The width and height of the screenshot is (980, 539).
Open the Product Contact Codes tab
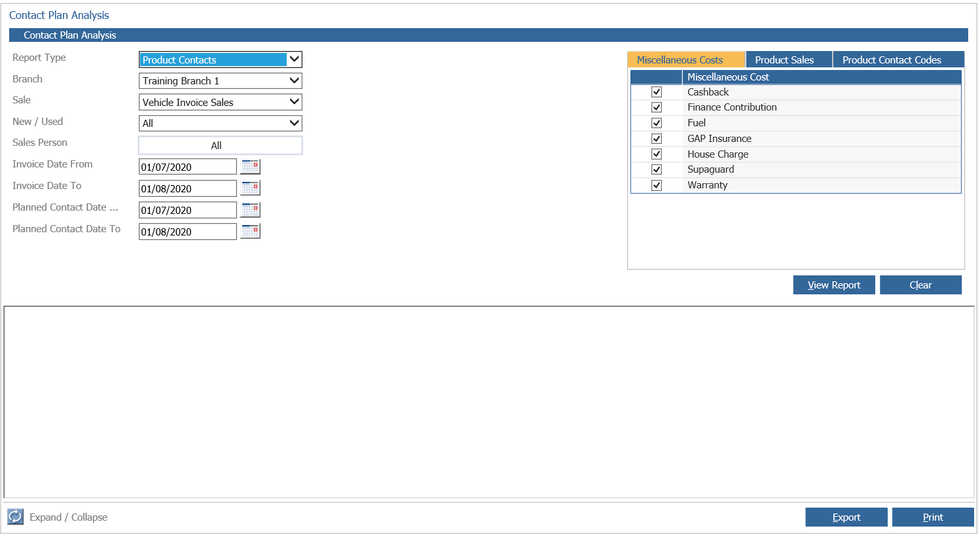[x=898, y=60]
